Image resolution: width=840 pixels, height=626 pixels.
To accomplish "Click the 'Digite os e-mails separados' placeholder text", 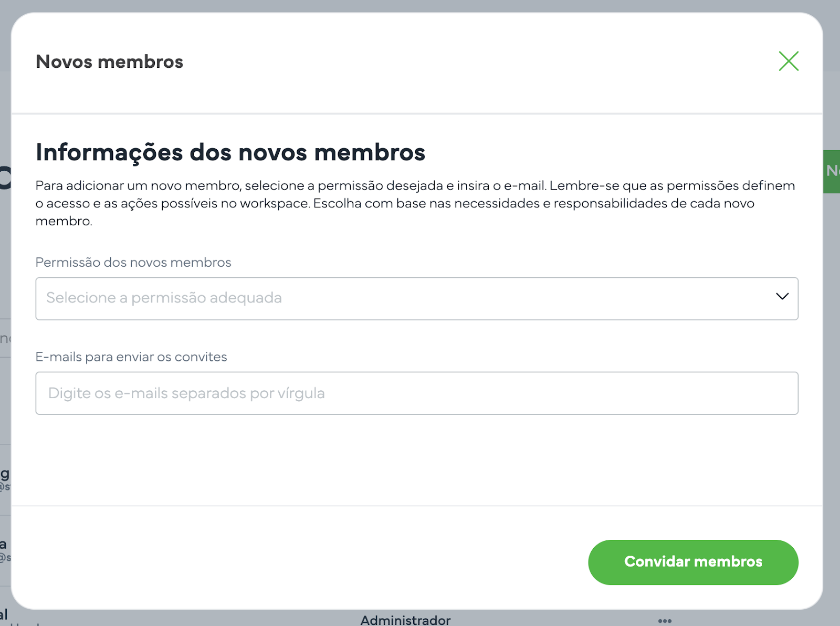I will [x=186, y=393].
